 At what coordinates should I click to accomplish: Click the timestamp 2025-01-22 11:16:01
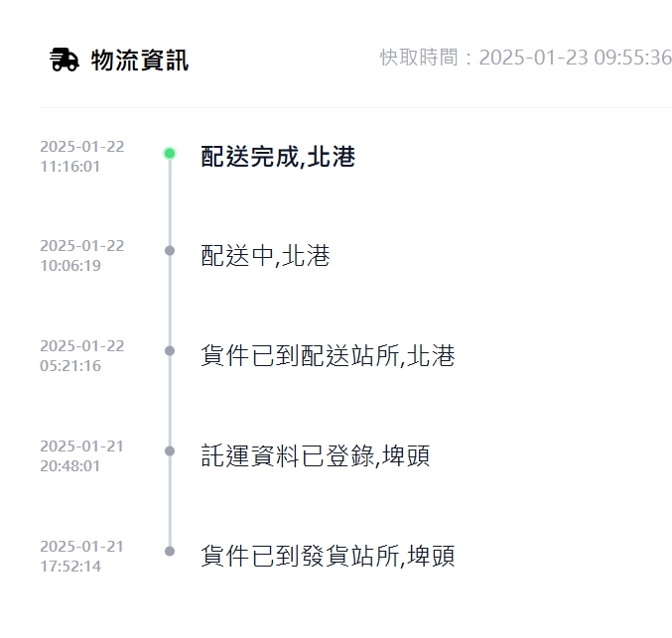[x=81, y=156]
